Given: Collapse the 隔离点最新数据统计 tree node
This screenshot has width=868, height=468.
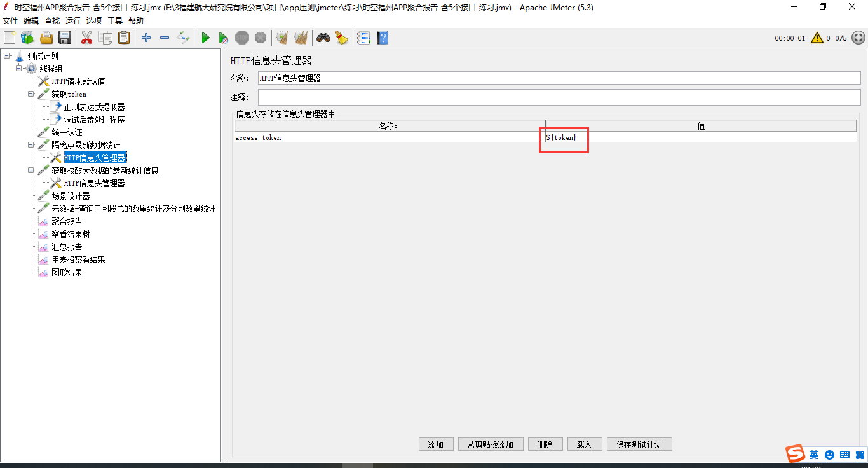Looking at the screenshot, I should (31, 145).
